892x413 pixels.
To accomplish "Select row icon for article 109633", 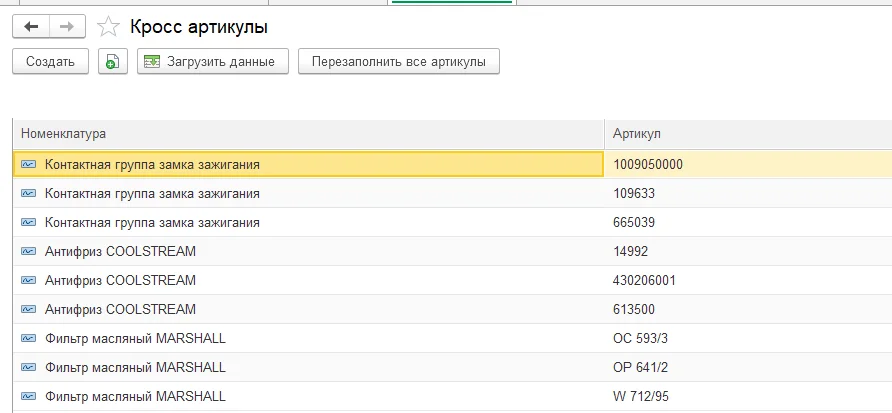I will click(28, 193).
